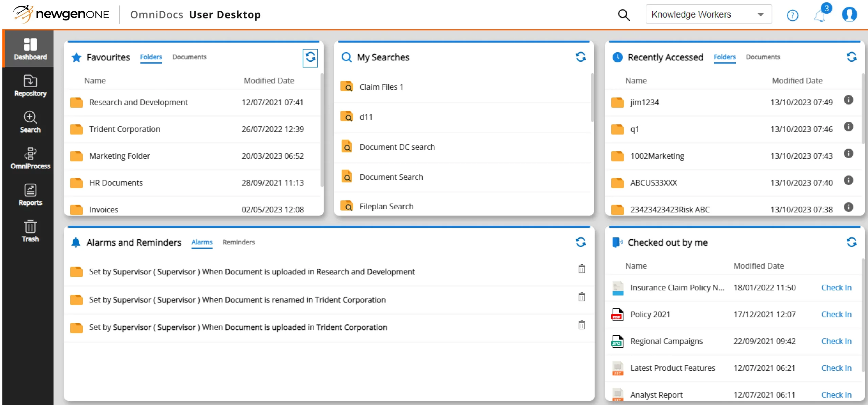Open the Repository panel
Image resolution: width=868 pixels, height=405 pixels.
point(30,85)
